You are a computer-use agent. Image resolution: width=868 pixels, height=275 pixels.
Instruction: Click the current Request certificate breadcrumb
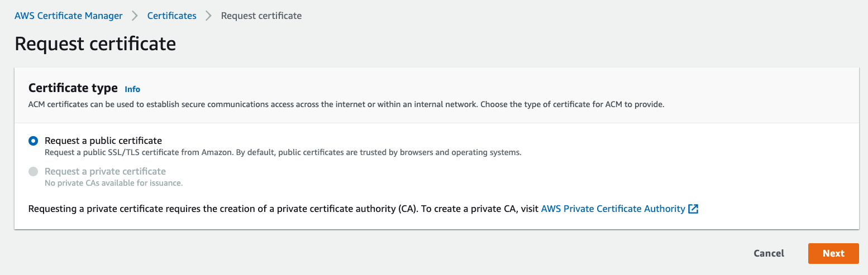261,16
